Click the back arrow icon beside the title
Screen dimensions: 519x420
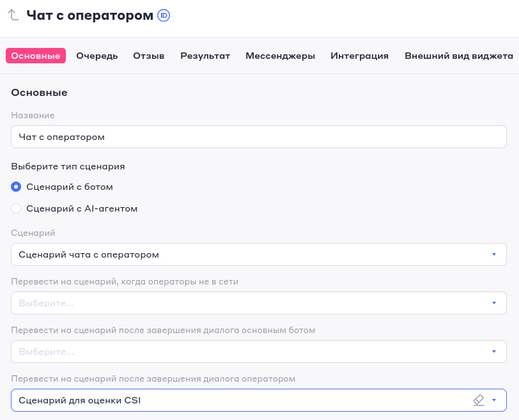[x=13, y=15]
